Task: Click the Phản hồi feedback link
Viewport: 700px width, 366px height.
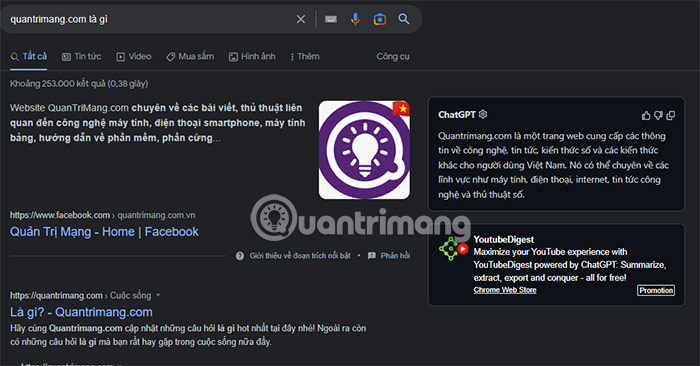Action: coord(395,256)
